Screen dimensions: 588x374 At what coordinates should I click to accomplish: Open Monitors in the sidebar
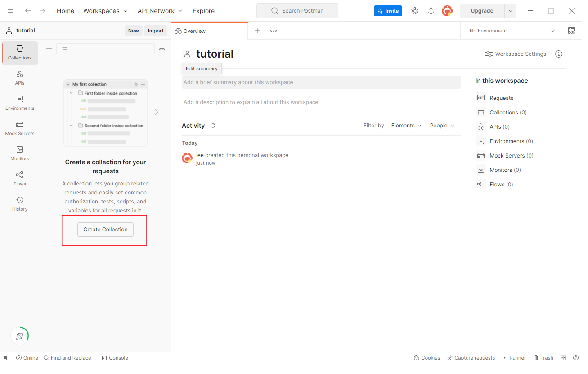pos(20,153)
